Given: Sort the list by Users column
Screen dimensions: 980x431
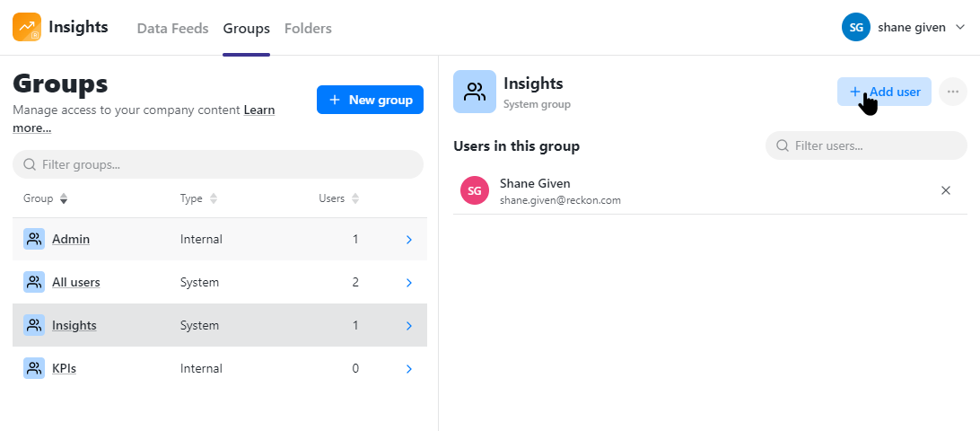Looking at the screenshot, I should tap(339, 199).
